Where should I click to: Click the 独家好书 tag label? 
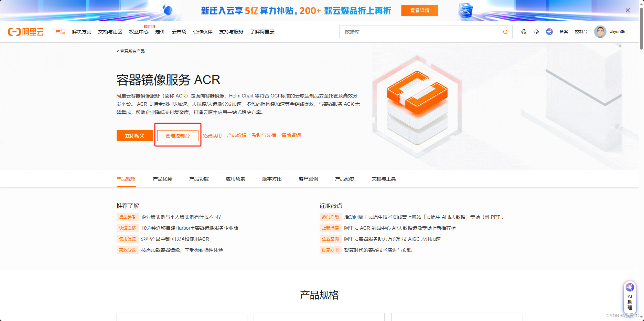click(x=330, y=250)
